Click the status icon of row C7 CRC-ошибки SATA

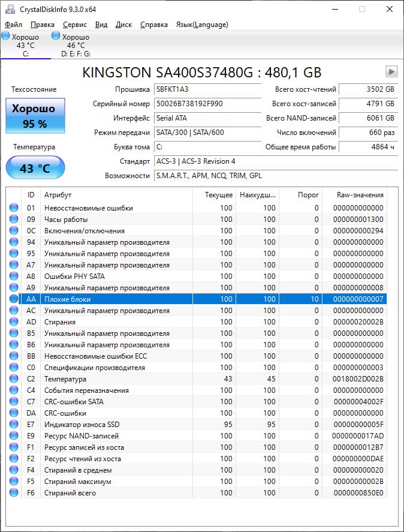14,401
